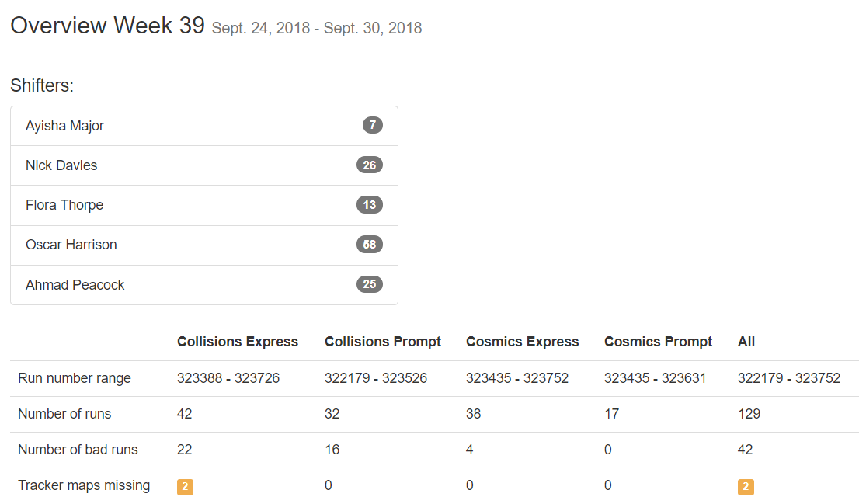Click the Cosmics Express column header
Screen dimensions: 866x504
(522, 342)
